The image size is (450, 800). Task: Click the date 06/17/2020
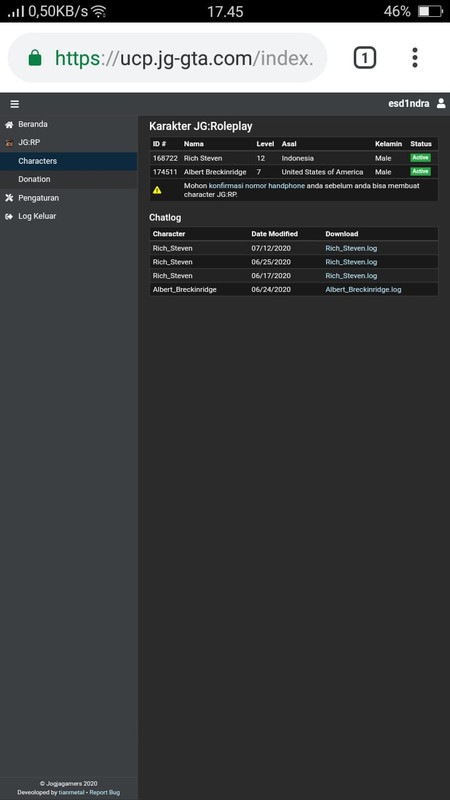[x=271, y=276]
